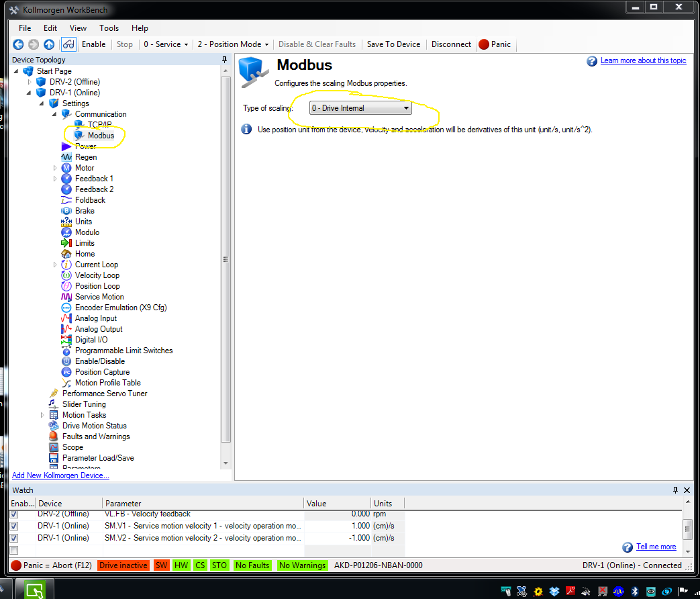700x599 pixels.
Task: Toggle the glasses watch icon in toolbar
Action: pyautogui.click(x=68, y=44)
